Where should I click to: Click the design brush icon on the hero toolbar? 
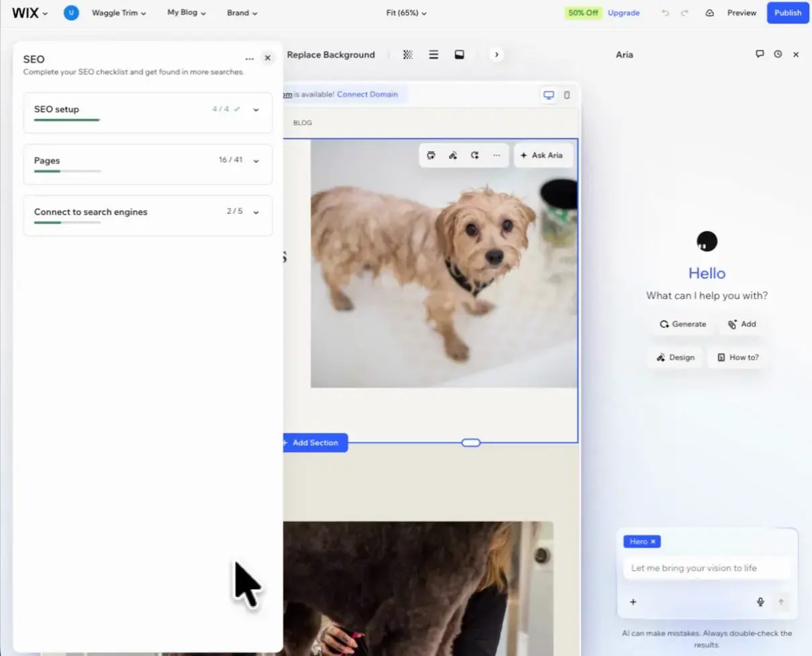click(x=453, y=156)
